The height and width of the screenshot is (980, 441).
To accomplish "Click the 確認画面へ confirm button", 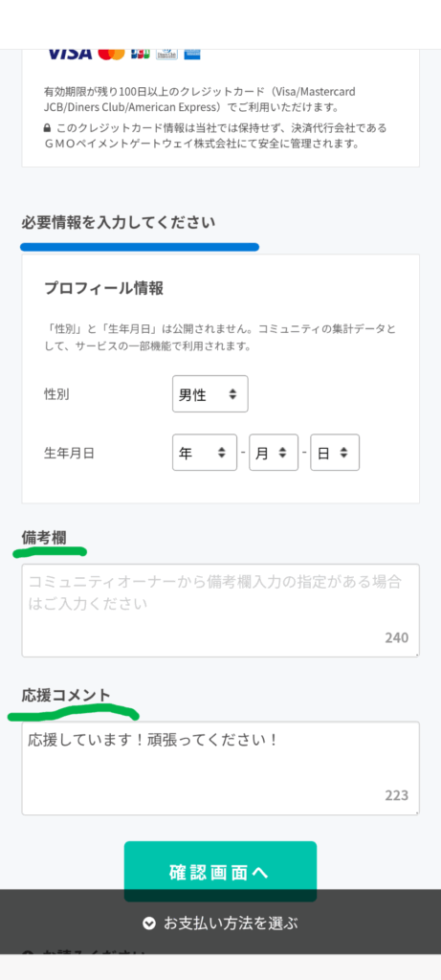I will click(x=220, y=871).
